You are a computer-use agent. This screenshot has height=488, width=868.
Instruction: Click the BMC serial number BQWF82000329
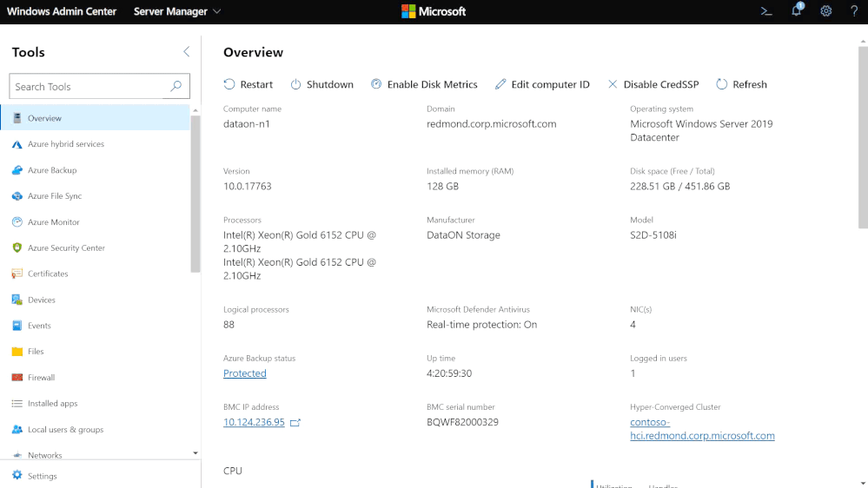(463, 422)
